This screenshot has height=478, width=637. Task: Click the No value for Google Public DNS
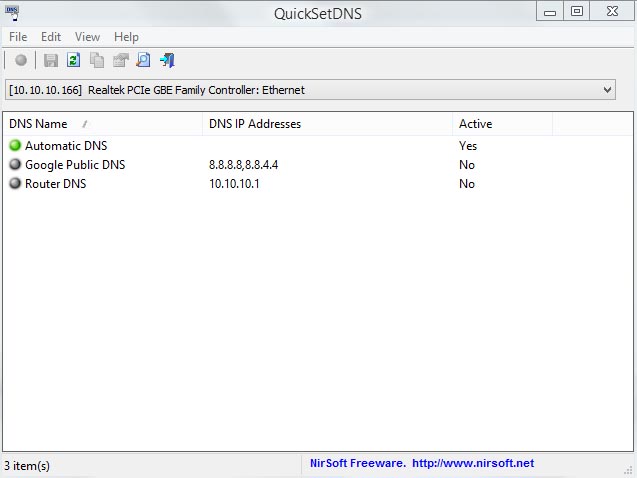click(x=467, y=164)
